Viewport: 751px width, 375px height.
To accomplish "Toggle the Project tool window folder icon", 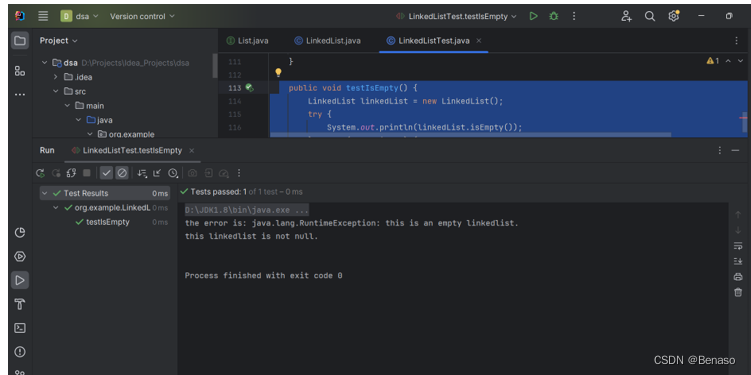I will [20, 41].
